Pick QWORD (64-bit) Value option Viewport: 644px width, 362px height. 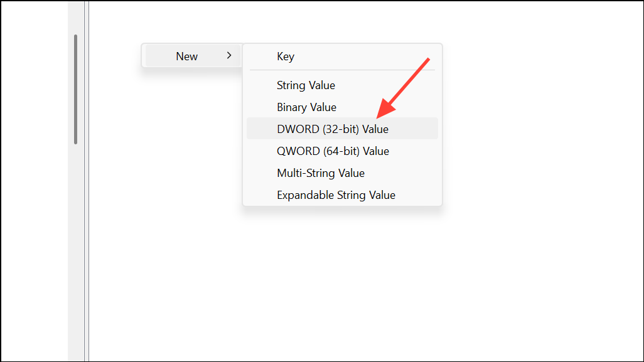(333, 151)
